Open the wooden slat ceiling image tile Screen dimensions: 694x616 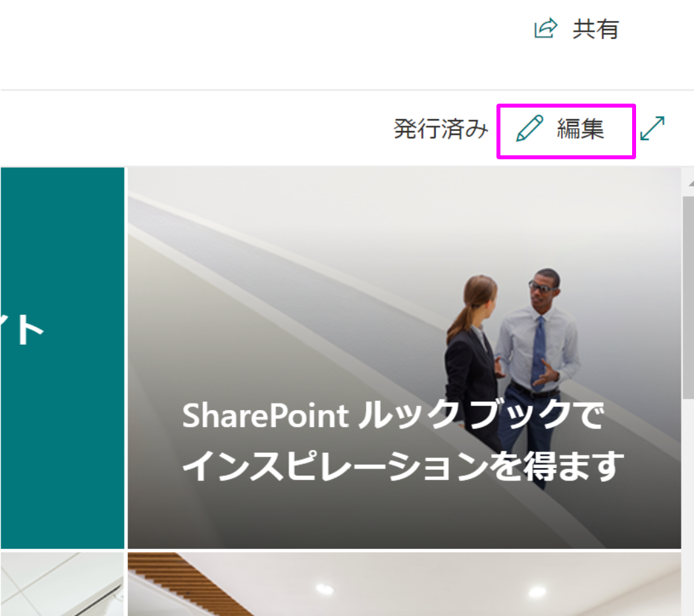(x=404, y=584)
